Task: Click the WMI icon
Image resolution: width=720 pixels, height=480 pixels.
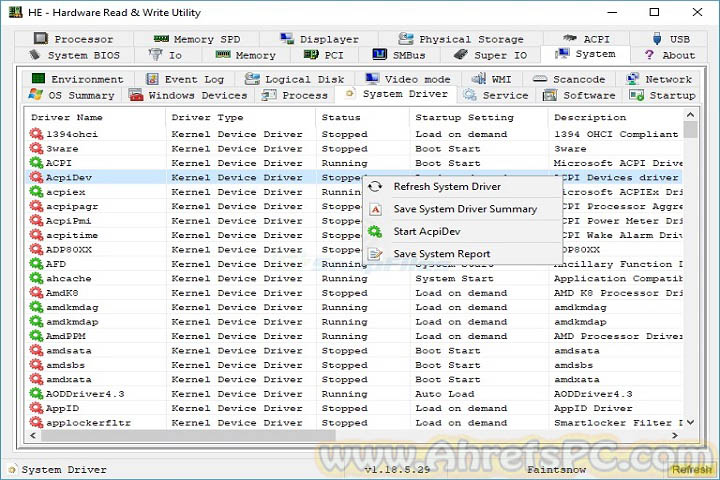Action: (479, 79)
